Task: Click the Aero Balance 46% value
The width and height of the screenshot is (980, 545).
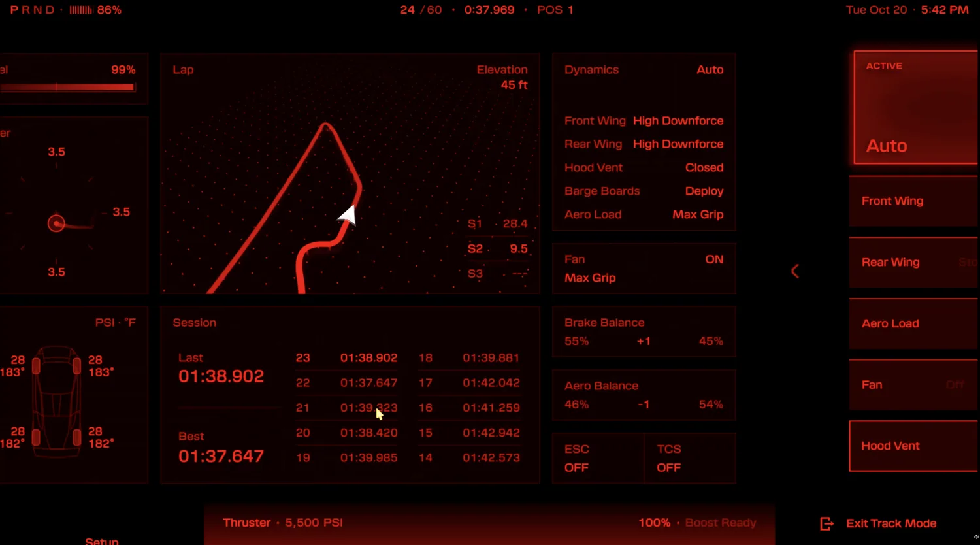Action: (576, 405)
